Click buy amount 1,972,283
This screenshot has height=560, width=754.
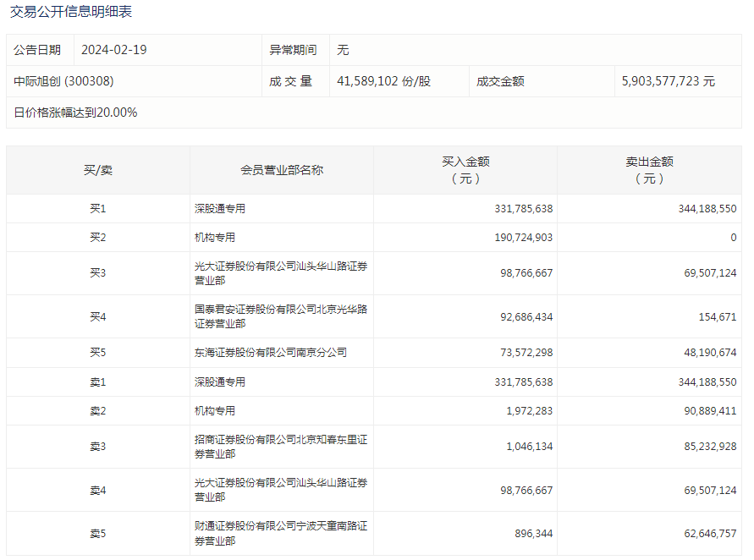(530, 411)
